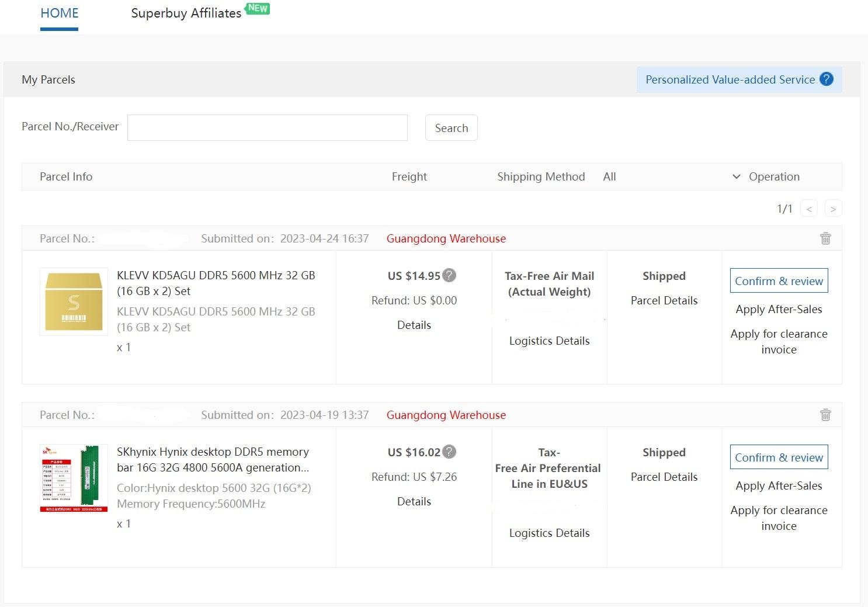Delete the parcel submitted on 2023-04-19

825,415
